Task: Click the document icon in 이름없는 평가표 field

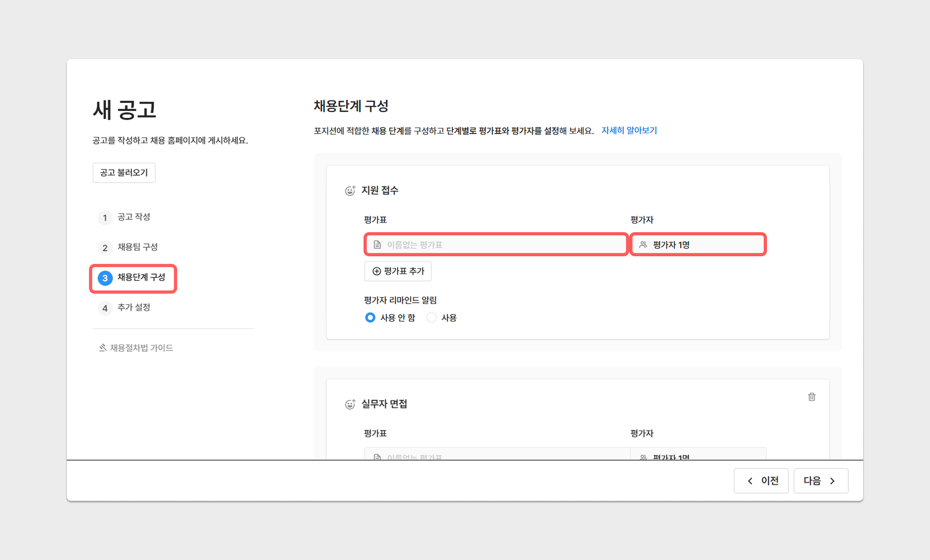Action: click(377, 245)
